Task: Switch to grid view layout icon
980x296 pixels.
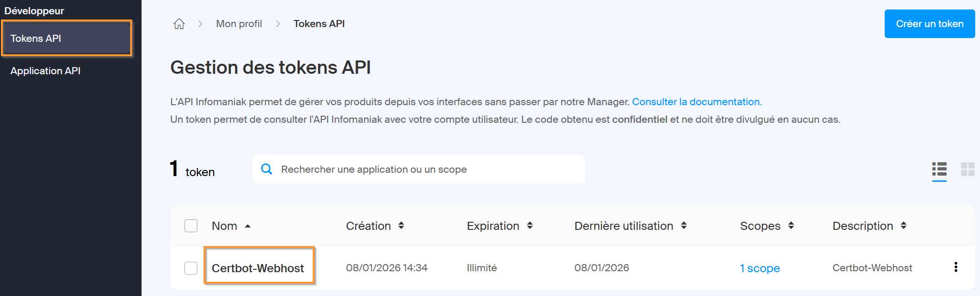Action: pyautogui.click(x=968, y=169)
